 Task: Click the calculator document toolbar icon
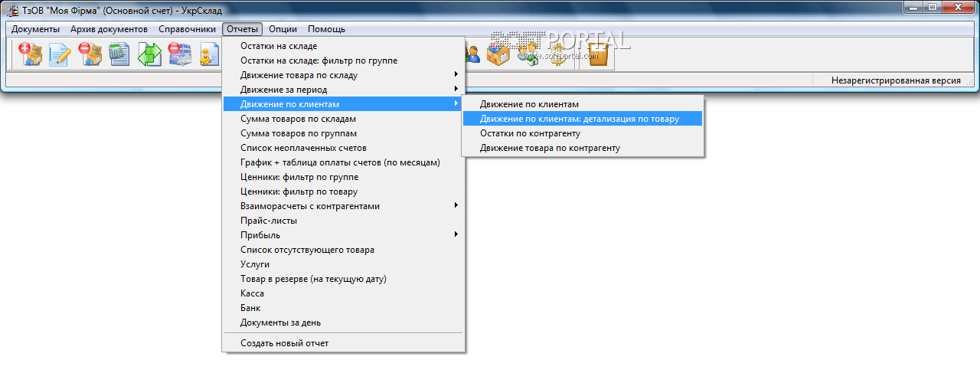click(119, 55)
